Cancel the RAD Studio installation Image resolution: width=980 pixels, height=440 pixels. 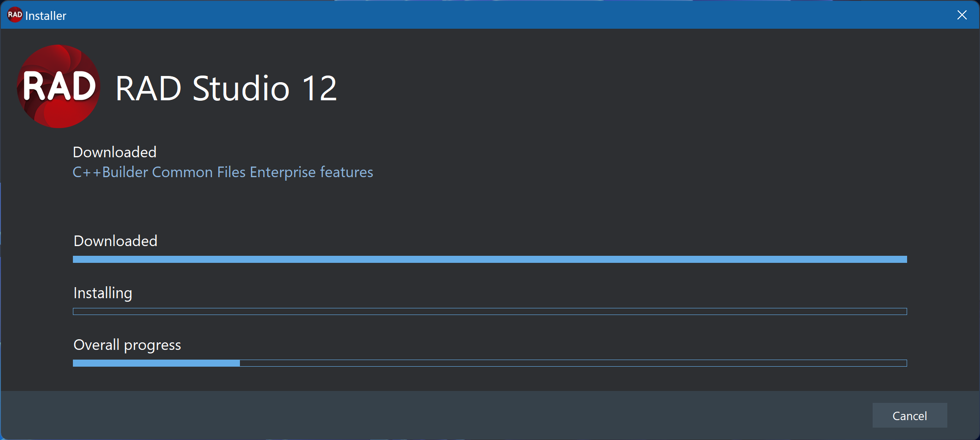point(909,415)
